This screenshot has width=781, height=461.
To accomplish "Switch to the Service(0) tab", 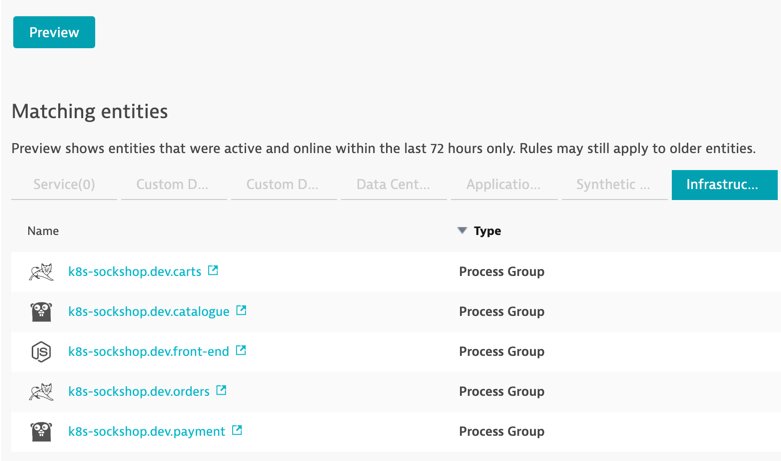I will click(x=64, y=185).
